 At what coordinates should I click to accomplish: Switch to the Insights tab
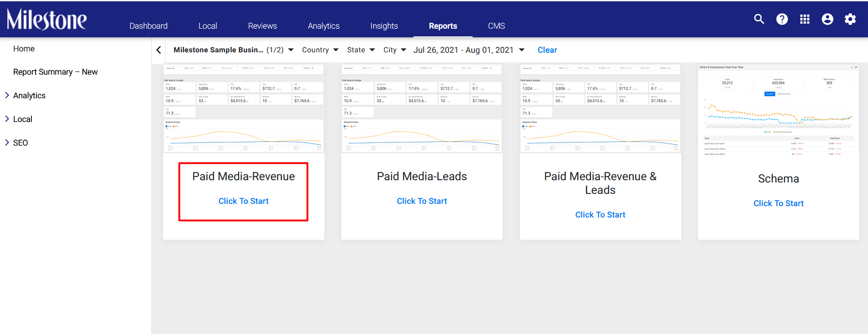pyautogui.click(x=384, y=26)
